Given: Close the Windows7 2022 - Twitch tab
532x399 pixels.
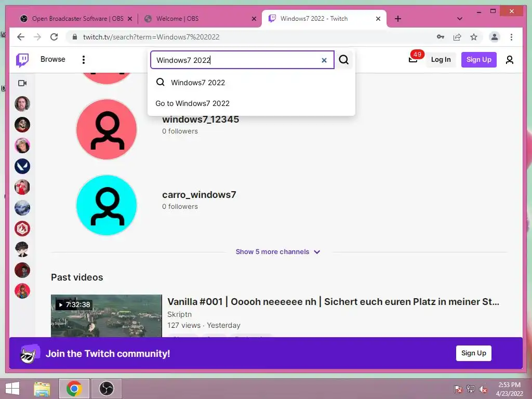Looking at the screenshot, I should (x=378, y=19).
